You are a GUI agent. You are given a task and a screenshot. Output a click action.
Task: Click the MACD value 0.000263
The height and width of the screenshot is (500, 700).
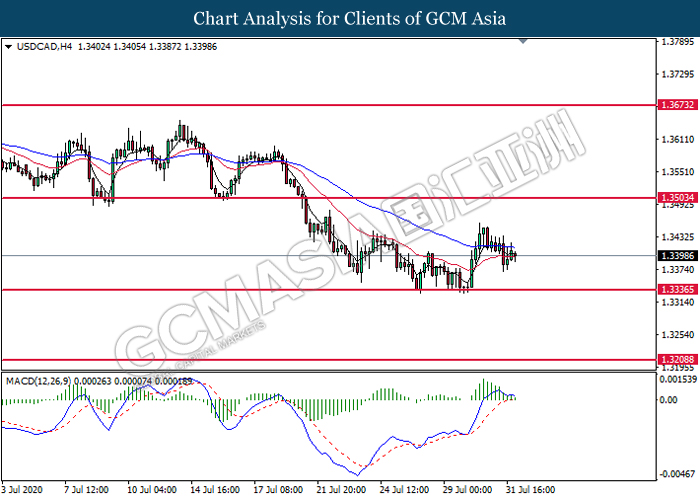point(92,381)
